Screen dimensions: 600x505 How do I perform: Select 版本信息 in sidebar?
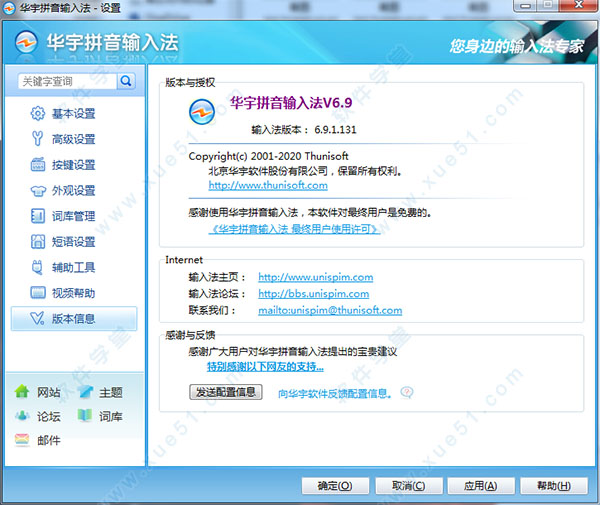click(x=73, y=319)
